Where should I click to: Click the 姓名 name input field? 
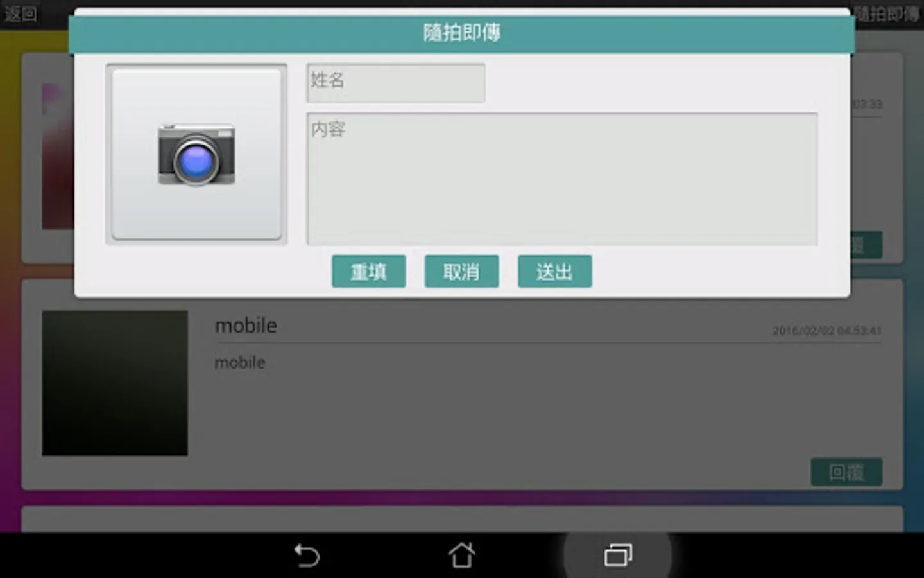[x=396, y=83]
